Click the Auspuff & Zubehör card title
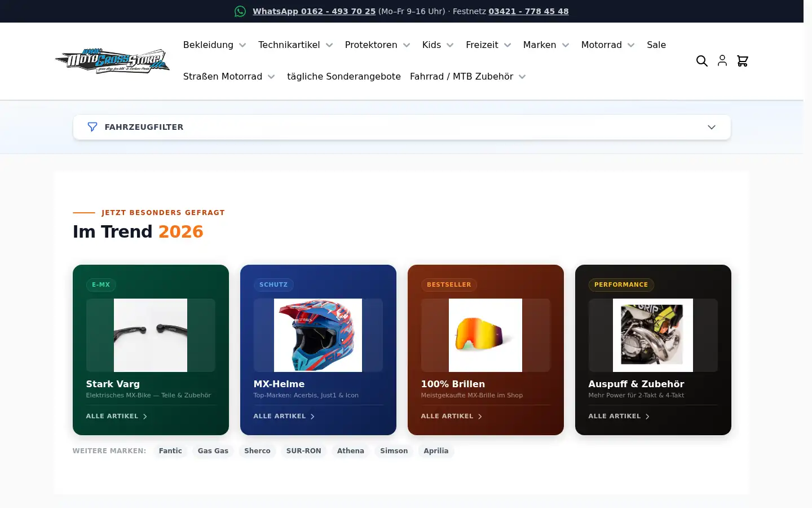Viewport: 812px width, 508px height. pos(636,384)
